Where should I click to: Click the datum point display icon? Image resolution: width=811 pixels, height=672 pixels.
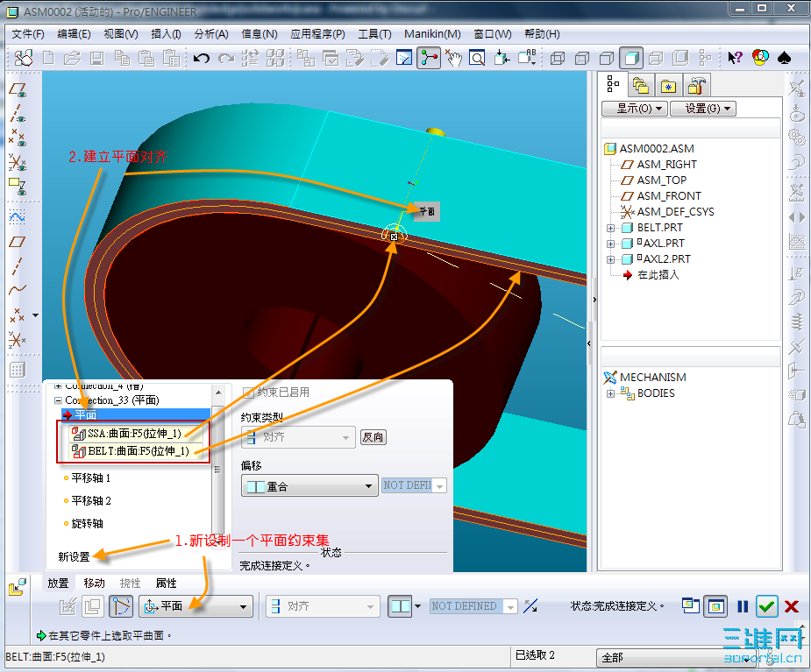tap(18, 138)
